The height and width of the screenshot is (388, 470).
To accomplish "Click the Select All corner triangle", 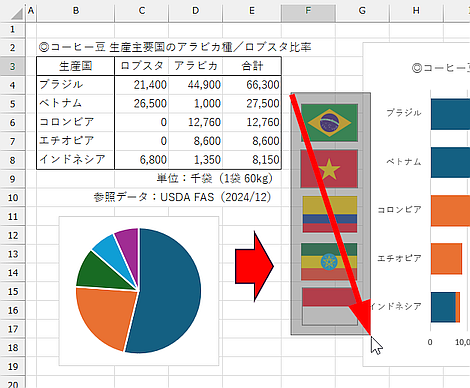I will pyautogui.click(x=16, y=13).
